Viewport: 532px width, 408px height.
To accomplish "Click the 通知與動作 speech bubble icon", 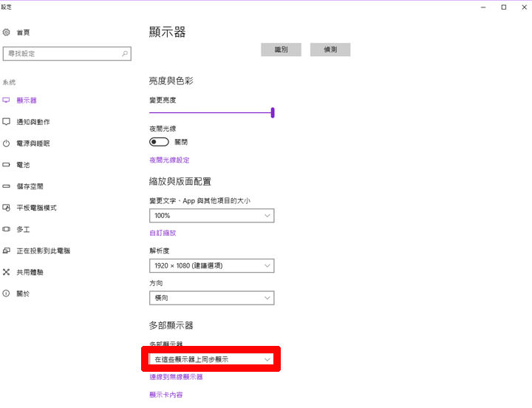I will [6, 121].
